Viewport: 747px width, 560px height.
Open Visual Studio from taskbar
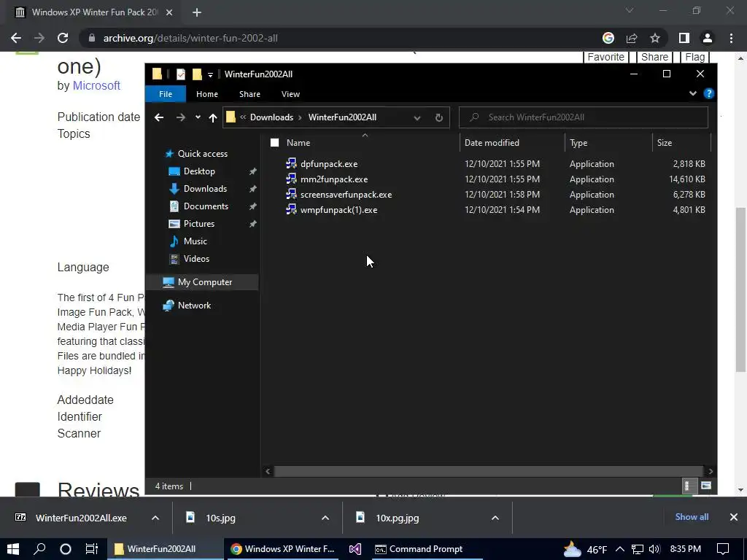click(355, 549)
